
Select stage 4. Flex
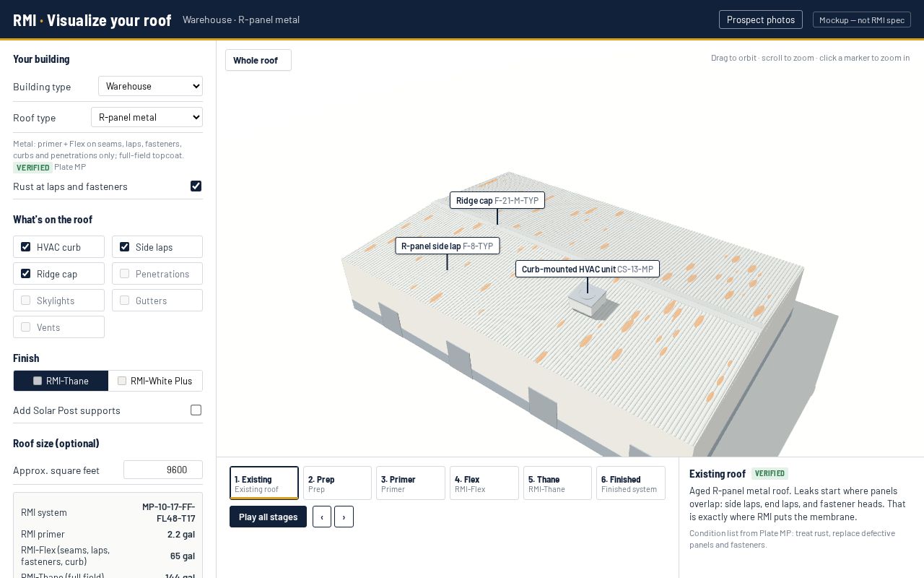[x=484, y=483]
